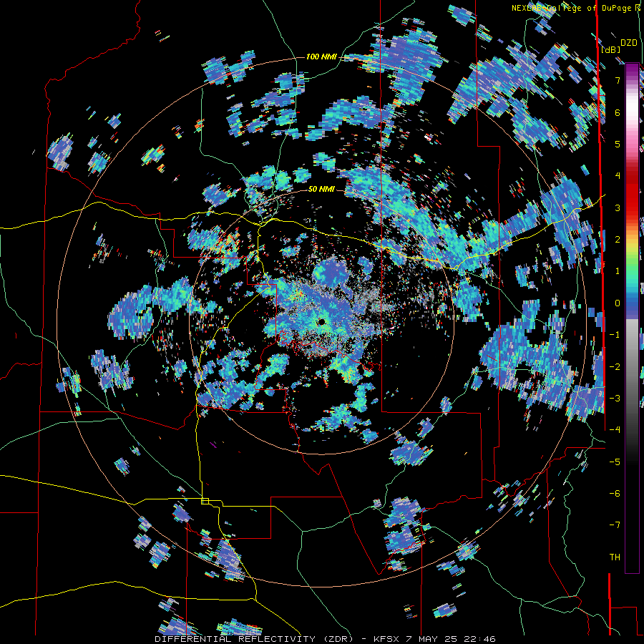Click the vertical ZDR color bar legend
644x644 pixels.
pyautogui.click(x=632, y=318)
